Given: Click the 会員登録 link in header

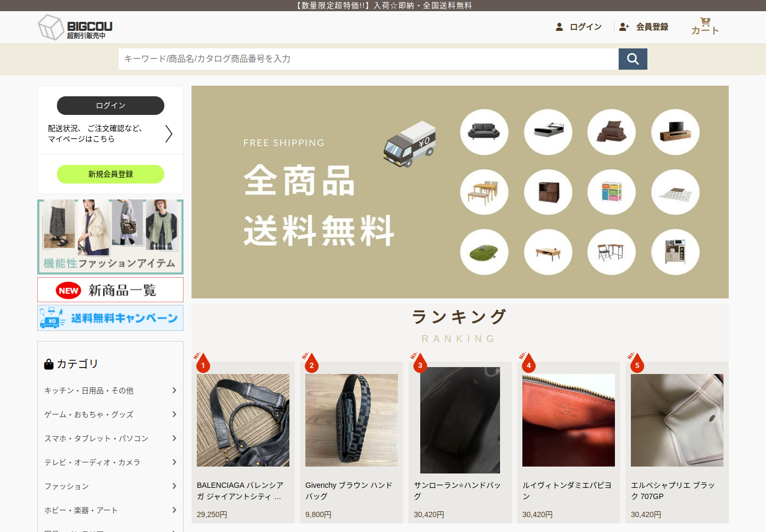Looking at the screenshot, I should tap(652, 27).
